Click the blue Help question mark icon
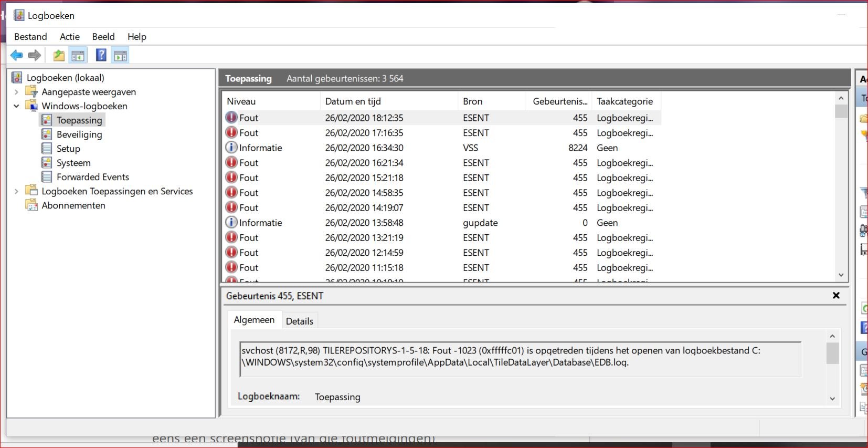This screenshot has height=448, width=868. (x=101, y=55)
